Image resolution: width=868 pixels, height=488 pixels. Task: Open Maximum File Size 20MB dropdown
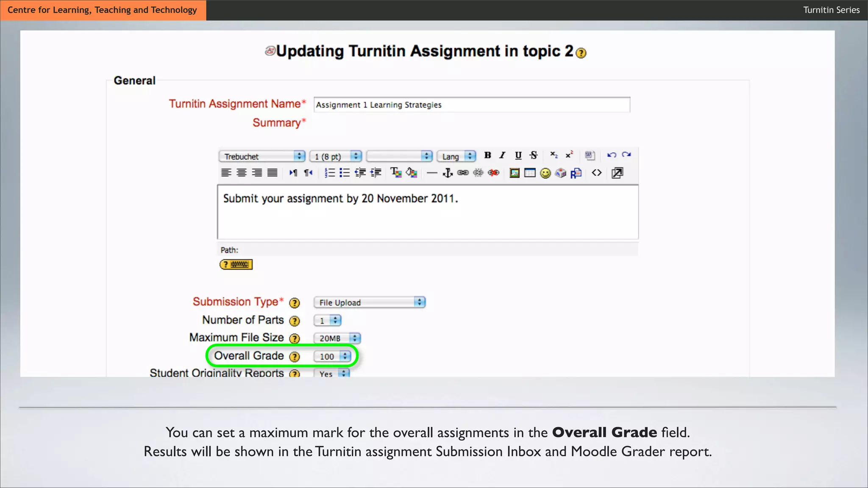coord(337,338)
